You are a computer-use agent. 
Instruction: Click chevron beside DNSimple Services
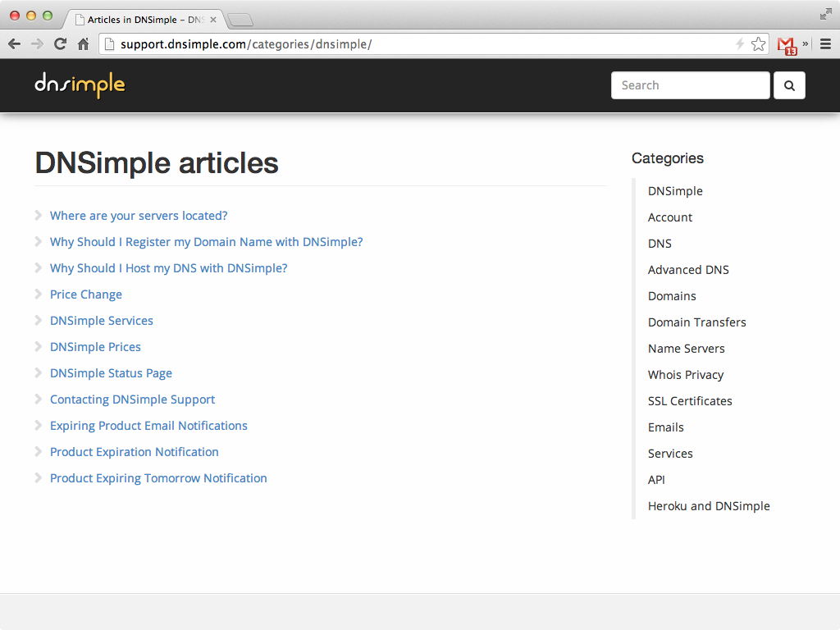(x=38, y=321)
